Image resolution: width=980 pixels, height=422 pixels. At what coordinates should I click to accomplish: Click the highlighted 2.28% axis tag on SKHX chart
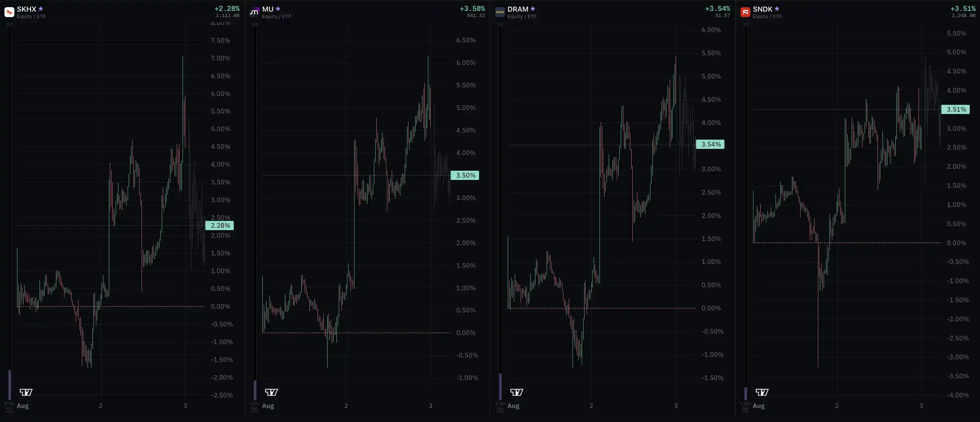tap(219, 226)
